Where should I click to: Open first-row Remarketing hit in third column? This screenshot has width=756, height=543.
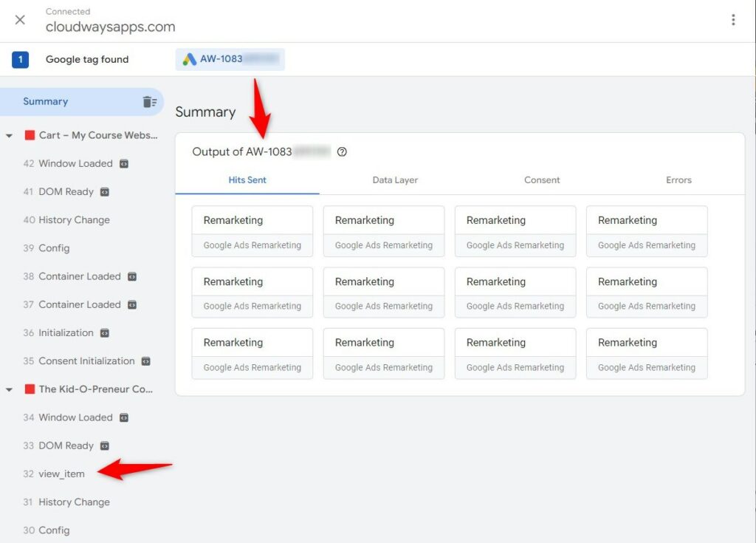[515, 231]
